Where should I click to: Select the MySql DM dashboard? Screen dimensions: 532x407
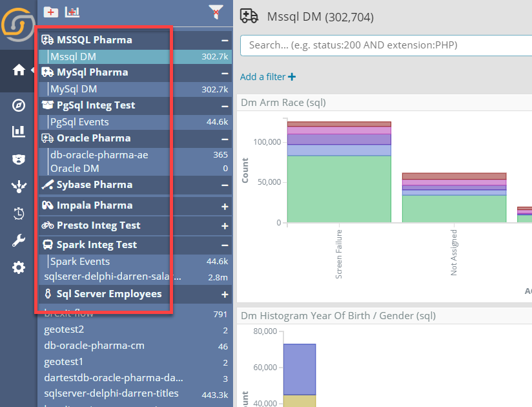135,89
